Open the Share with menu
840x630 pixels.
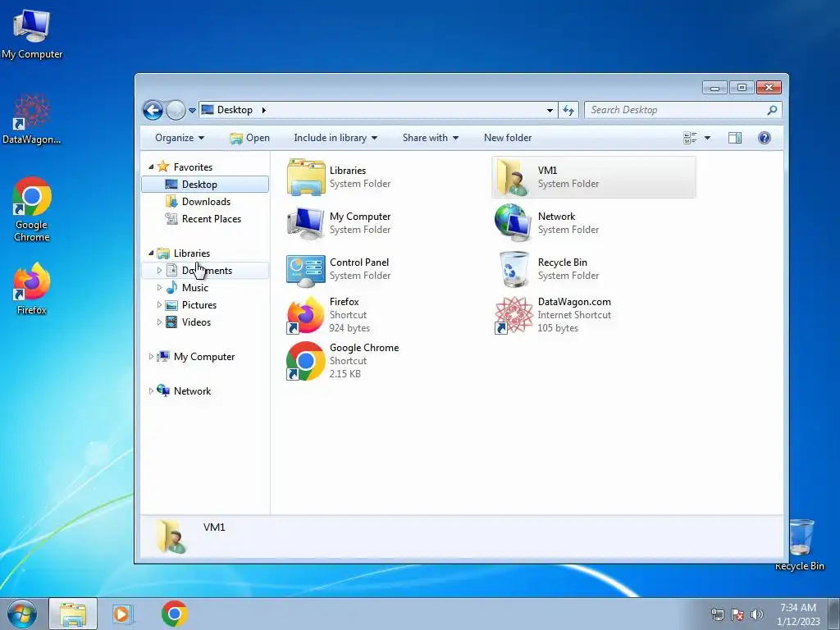click(x=430, y=138)
